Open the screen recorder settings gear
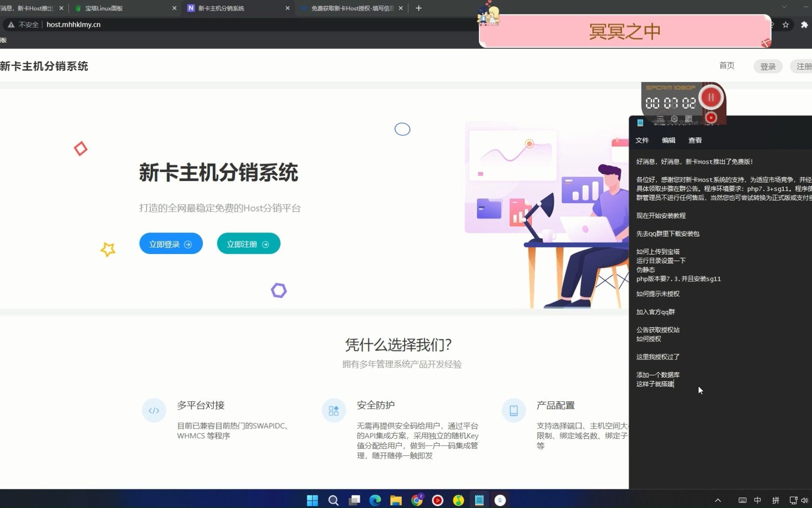 pos(674,119)
